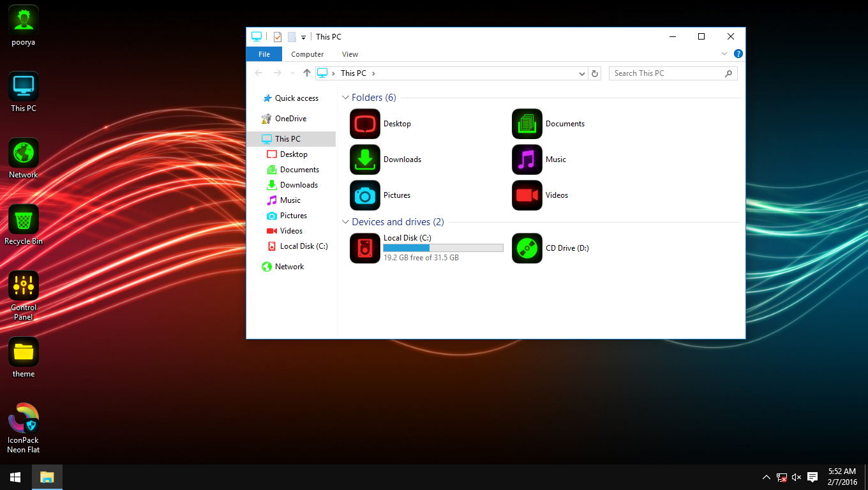This screenshot has width=868, height=490.
Task: Open the quick access toolbar dropdown
Action: (x=303, y=36)
